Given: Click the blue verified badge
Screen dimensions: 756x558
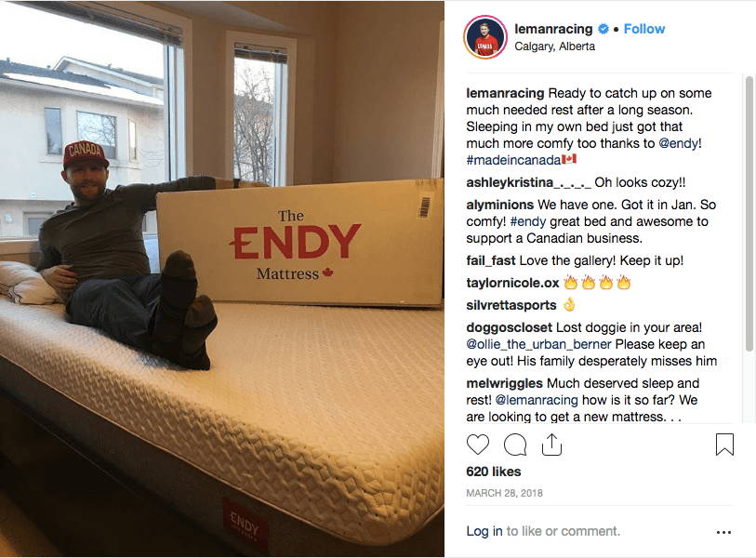Looking at the screenshot, I should [x=603, y=29].
